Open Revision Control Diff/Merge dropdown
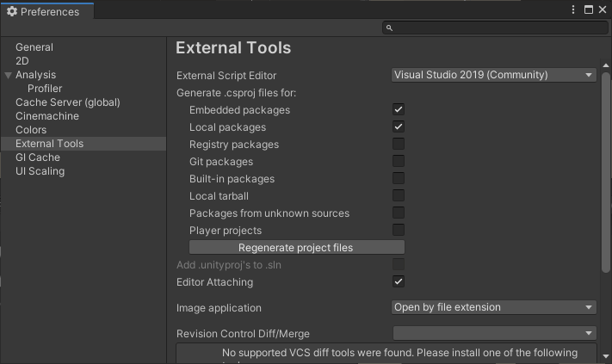 click(495, 333)
